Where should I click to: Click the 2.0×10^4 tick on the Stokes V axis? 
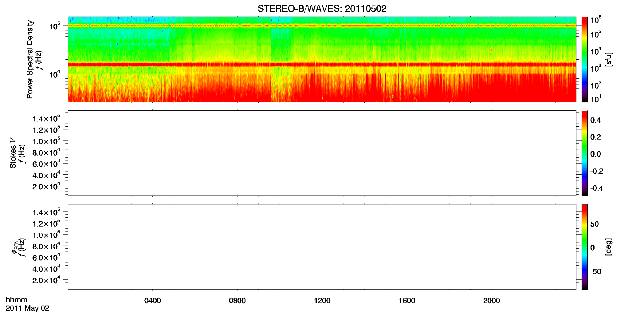pyautogui.click(x=46, y=186)
